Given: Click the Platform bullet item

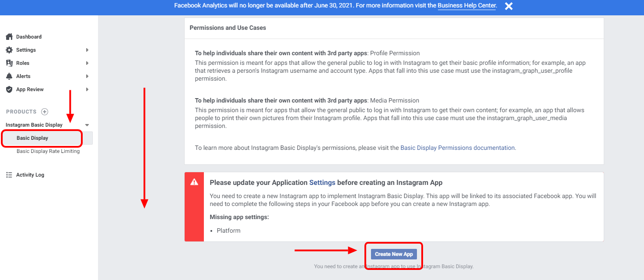Looking at the screenshot, I should 229,230.
